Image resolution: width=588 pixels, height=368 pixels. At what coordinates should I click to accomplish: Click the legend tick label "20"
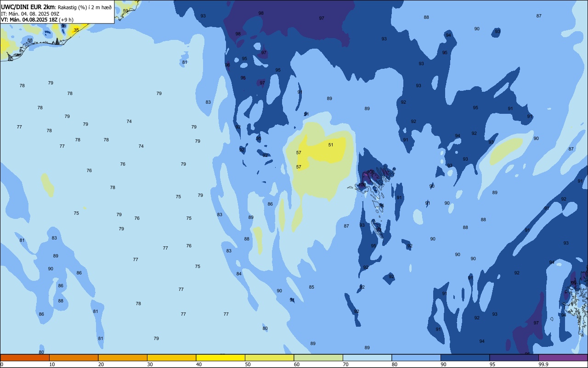click(101, 364)
